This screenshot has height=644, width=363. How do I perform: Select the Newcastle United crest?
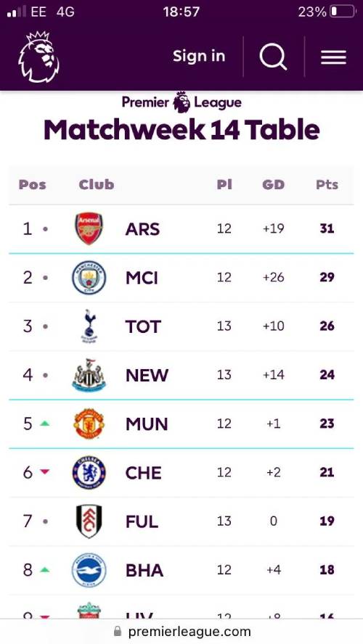[x=89, y=375]
